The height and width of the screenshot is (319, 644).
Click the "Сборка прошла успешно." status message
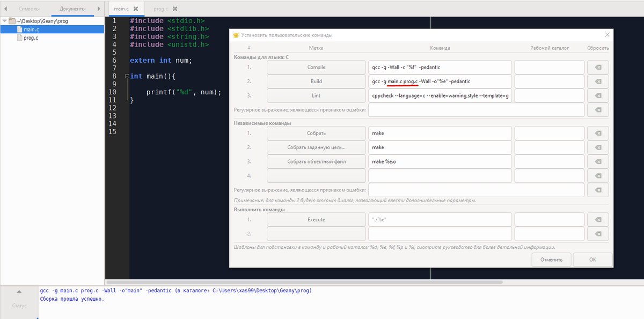click(72, 299)
